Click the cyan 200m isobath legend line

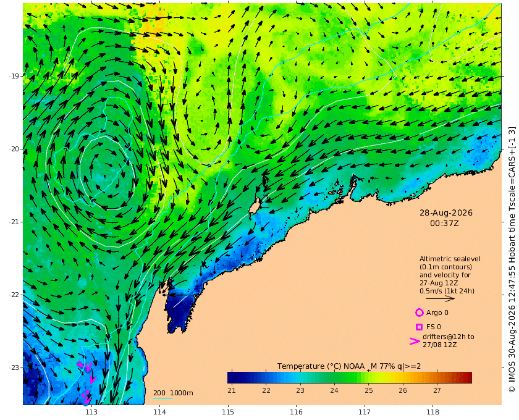pyautogui.click(x=162, y=398)
